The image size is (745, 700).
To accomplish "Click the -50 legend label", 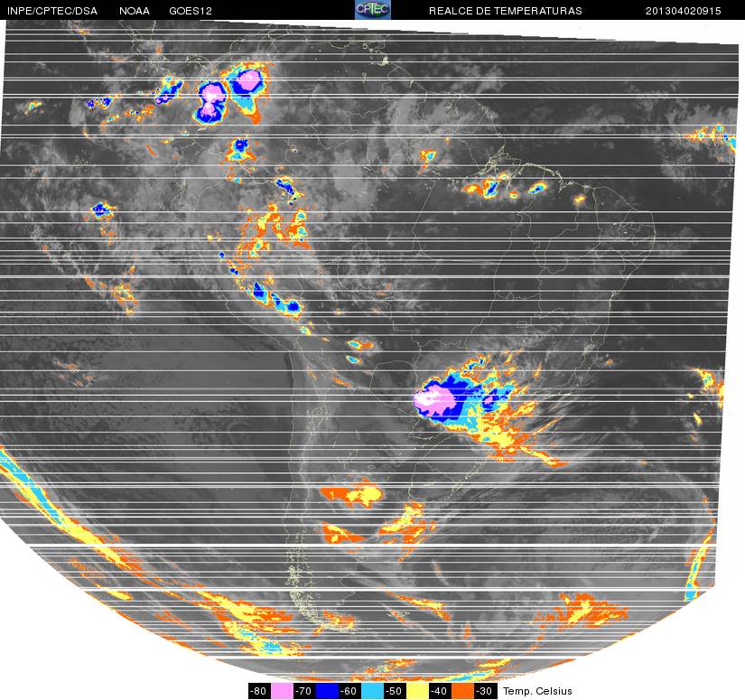I will (395, 691).
